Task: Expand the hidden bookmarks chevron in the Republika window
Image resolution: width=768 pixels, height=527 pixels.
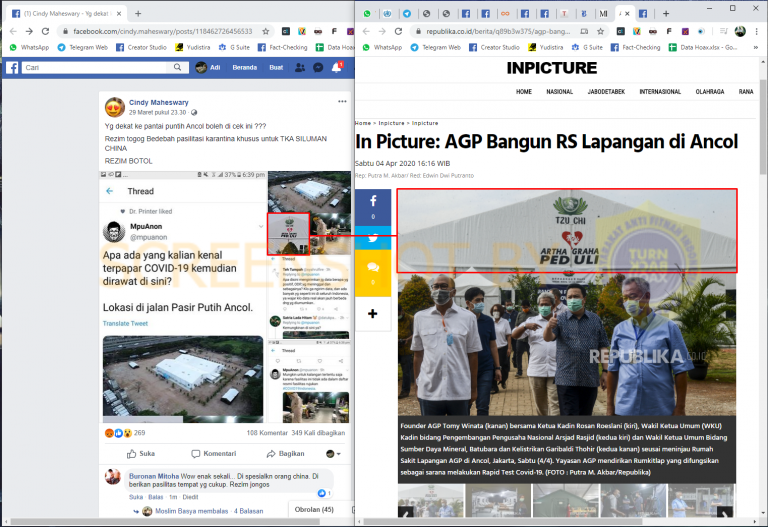Action: [x=756, y=48]
